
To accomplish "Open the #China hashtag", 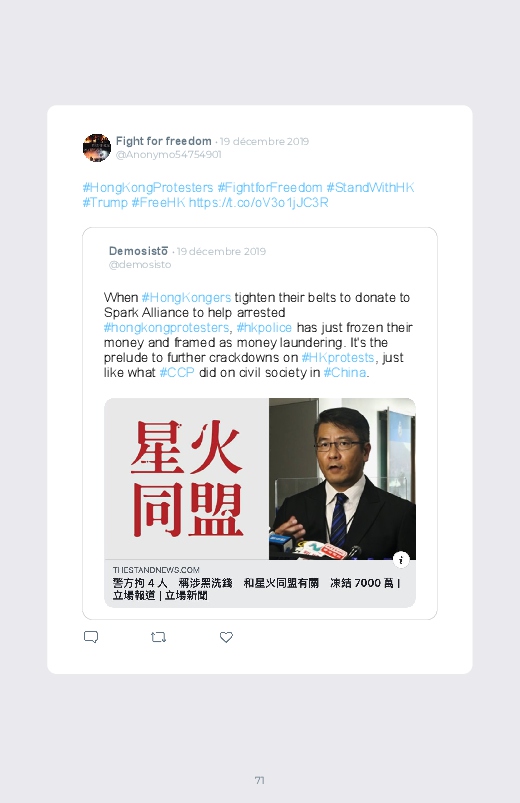I will click(345, 372).
